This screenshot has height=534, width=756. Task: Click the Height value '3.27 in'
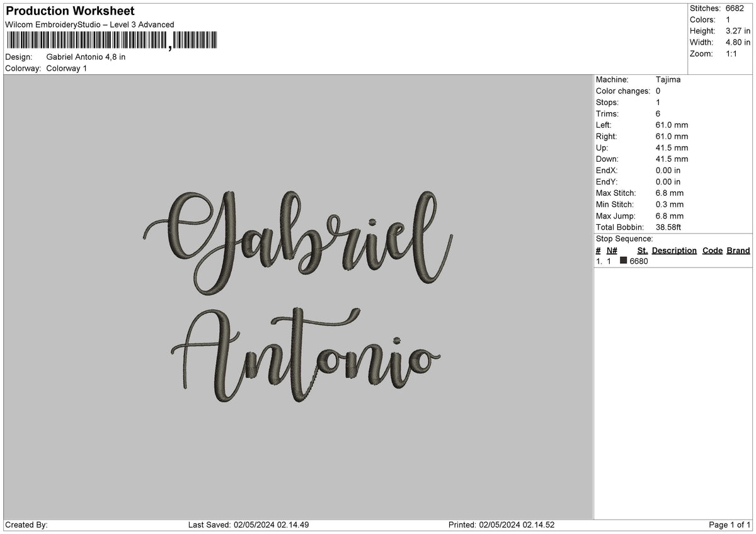point(738,31)
